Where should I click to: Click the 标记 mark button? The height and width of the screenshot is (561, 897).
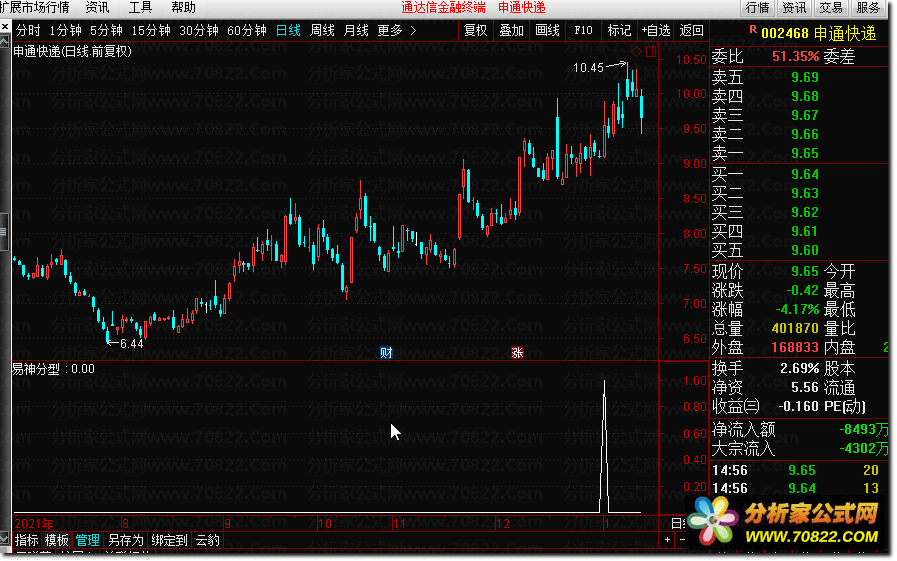pyautogui.click(x=619, y=30)
